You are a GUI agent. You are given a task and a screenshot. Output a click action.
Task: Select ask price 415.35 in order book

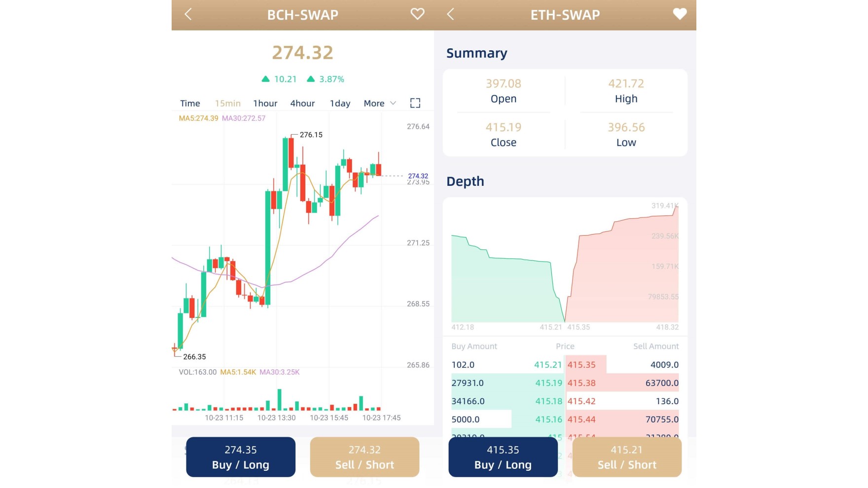(x=581, y=365)
